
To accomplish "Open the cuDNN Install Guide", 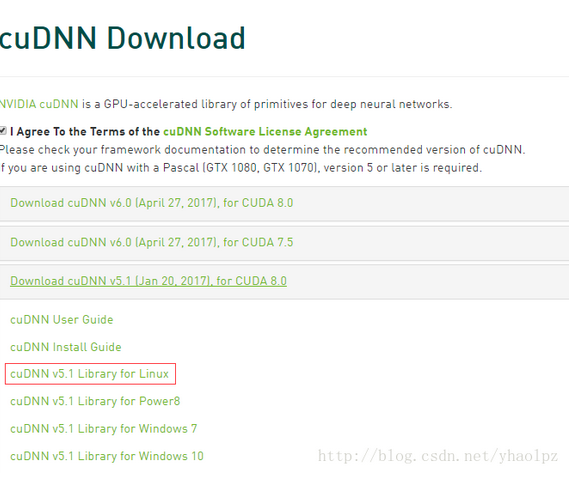I will [66, 347].
